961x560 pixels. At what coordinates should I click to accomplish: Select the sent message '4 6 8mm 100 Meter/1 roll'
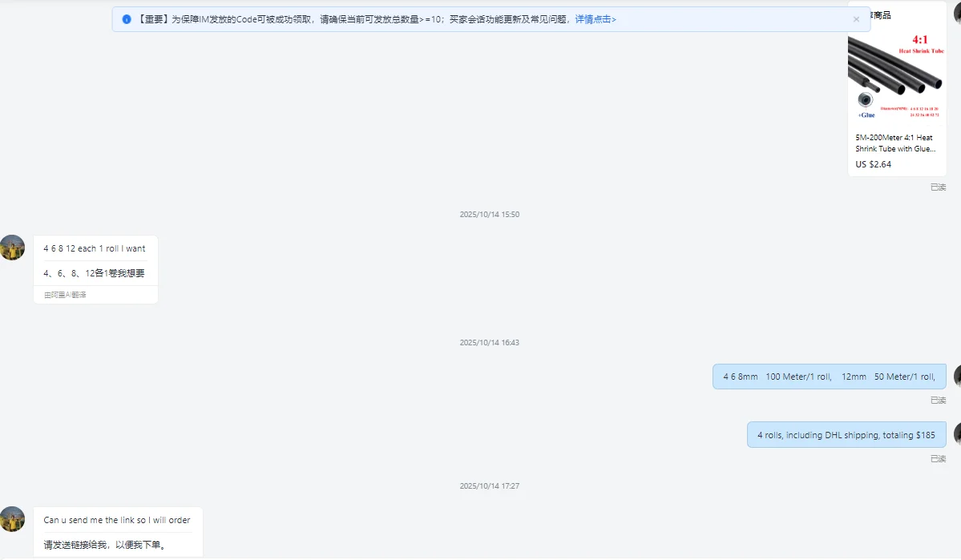click(830, 377)
